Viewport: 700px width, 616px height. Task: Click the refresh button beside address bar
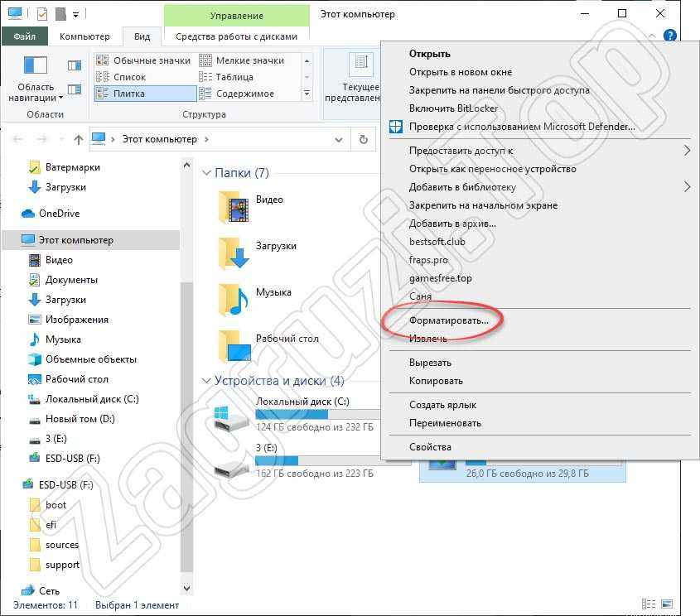tap(364, 139)
